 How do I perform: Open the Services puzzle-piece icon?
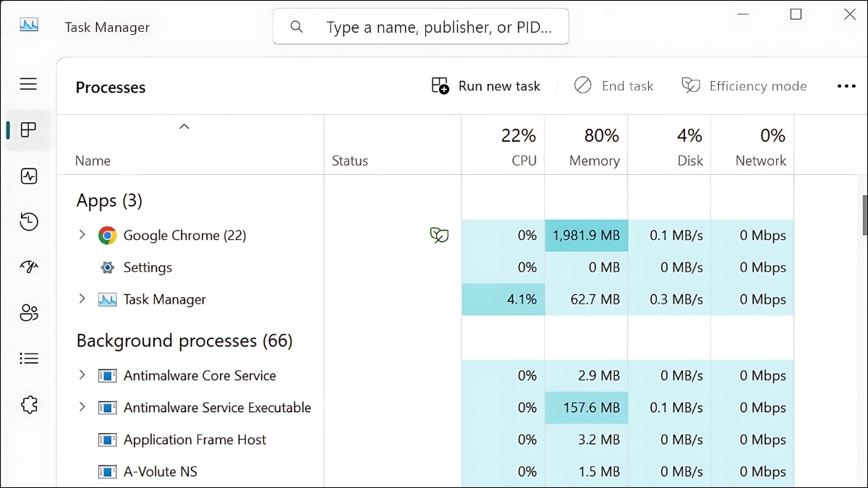tap(29, 404)
